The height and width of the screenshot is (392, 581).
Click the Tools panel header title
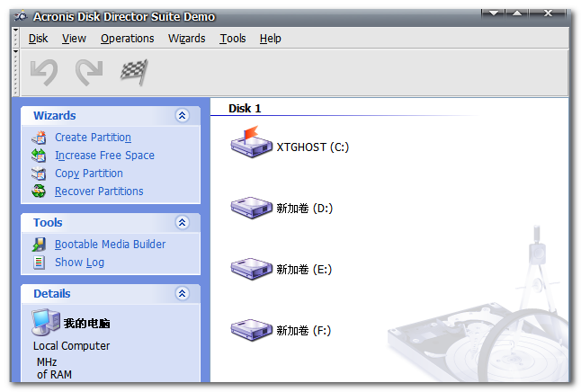tap(48, 223)
